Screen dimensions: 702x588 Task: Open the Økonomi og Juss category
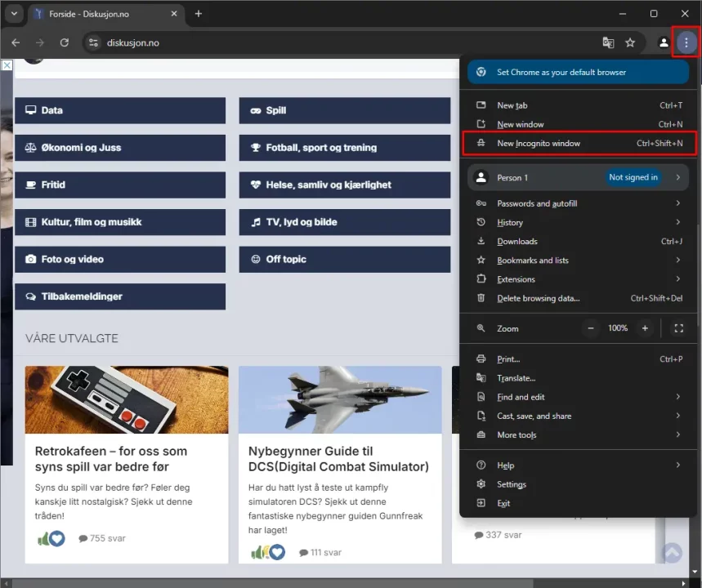point(119,148)
